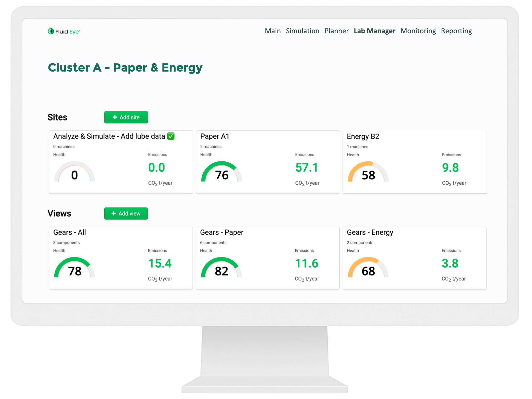The width and height of the screenshot is (532, 399).
Task: Click the plus icon in Add site
Action: click(115, 117)
